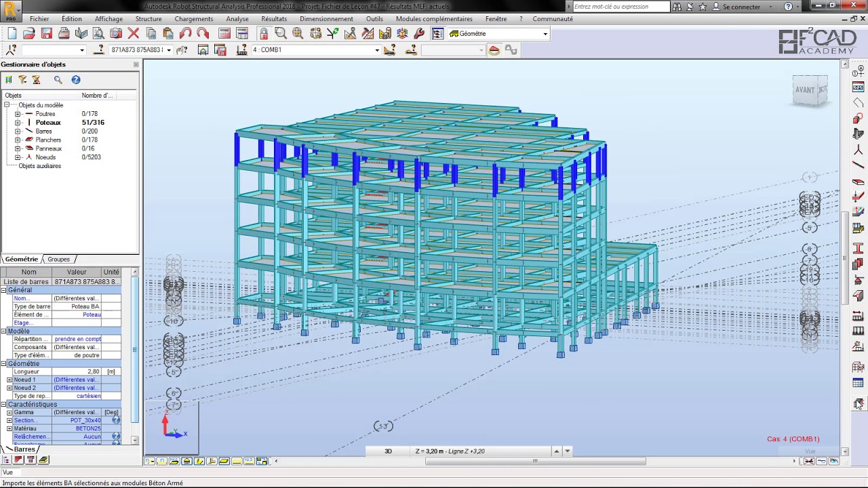Click the question mark help icon in the title bar

tap(788, 7)
